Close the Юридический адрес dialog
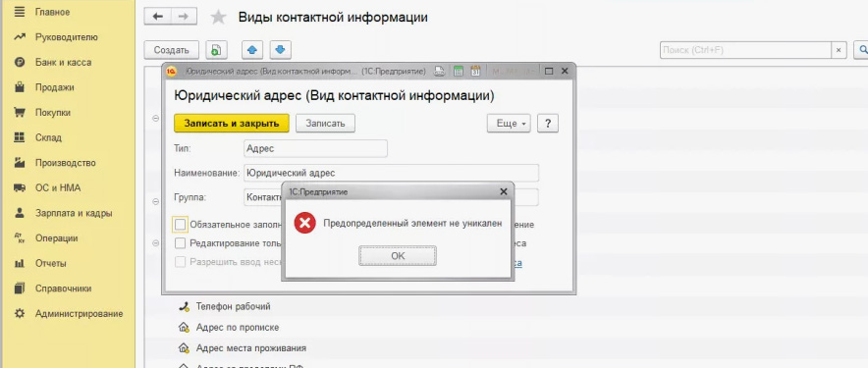This screenshot has width=868, height=368. (565, 72)
